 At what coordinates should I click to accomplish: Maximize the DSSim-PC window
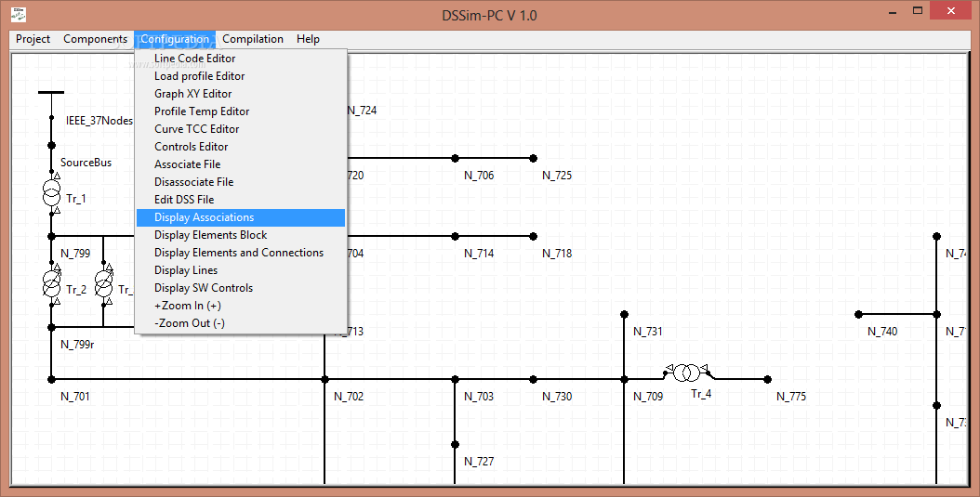point(918,10)
